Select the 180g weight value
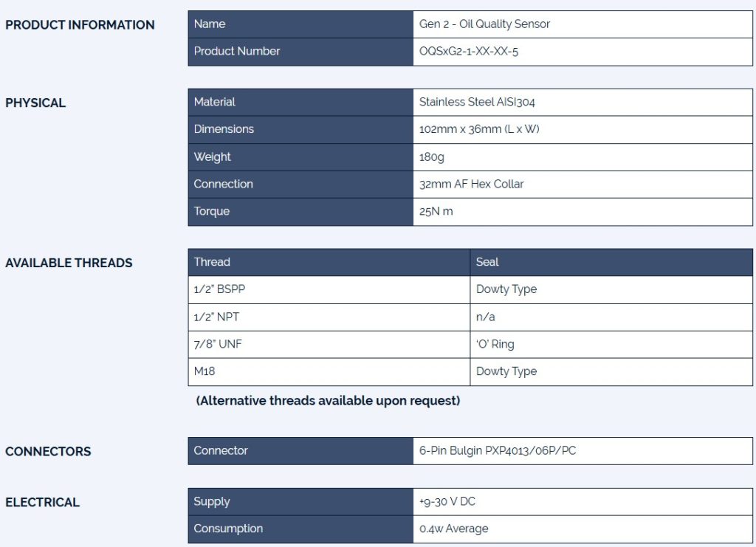This screenshot has height=547, width=756. (x=432, y=157)
